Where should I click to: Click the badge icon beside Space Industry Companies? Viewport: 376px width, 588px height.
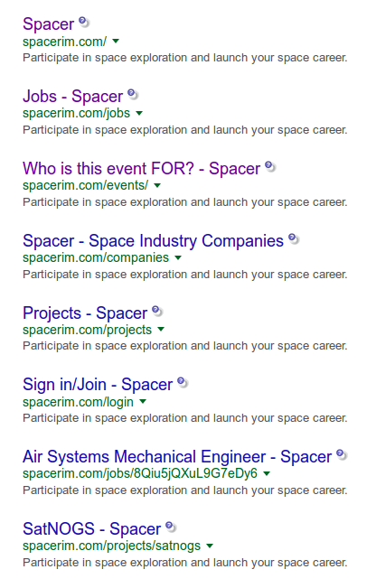[x=294, y=238]
